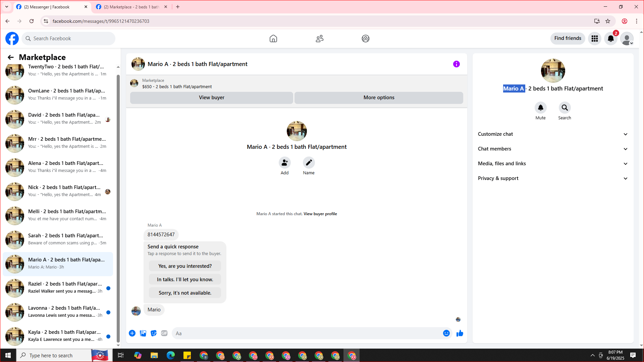Open conversation information purple icon
The height and width of the screenshot is (362, 644).
click(x=457, y=64)
